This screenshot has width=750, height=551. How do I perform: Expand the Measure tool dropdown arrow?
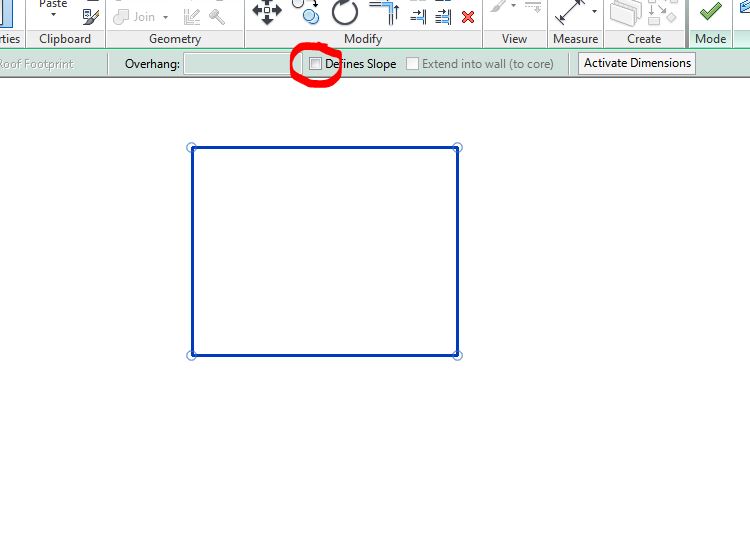pos(594,11)
